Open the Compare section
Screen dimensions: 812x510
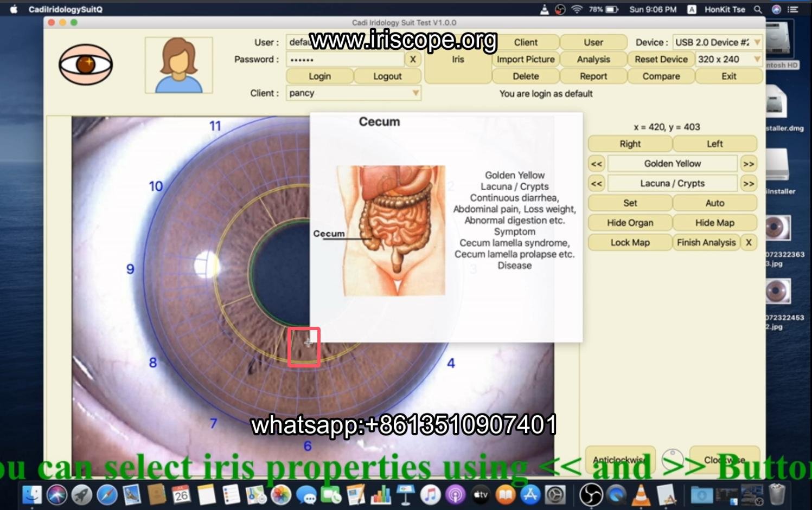pyautogui.click(x=661, y=76)
